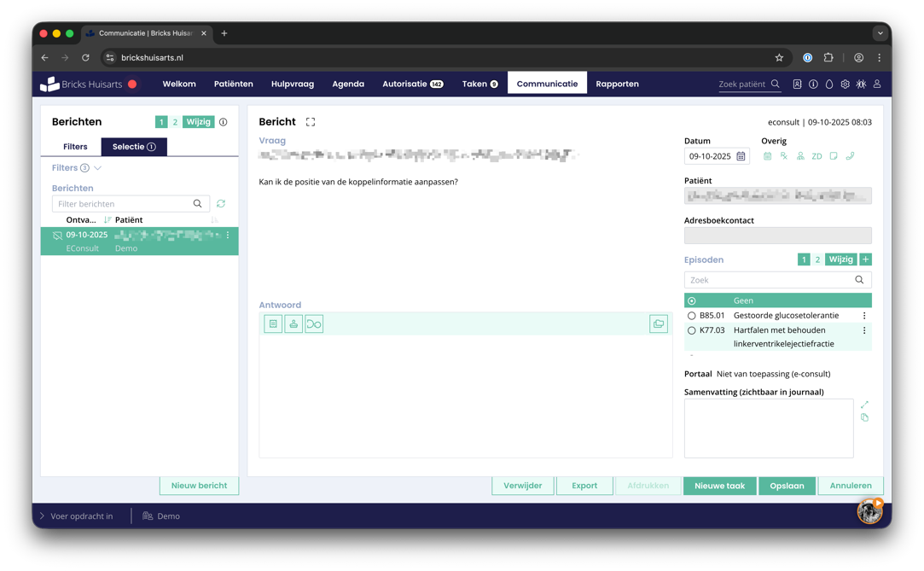Click the Nieuw bericht button

click(199, 486)
